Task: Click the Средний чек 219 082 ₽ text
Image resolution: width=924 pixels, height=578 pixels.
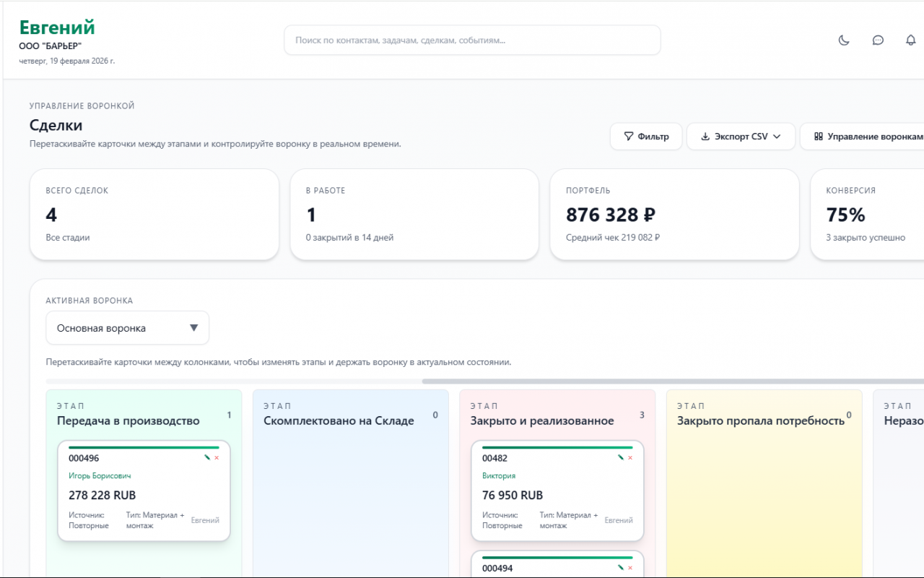Action: (613, 237)
